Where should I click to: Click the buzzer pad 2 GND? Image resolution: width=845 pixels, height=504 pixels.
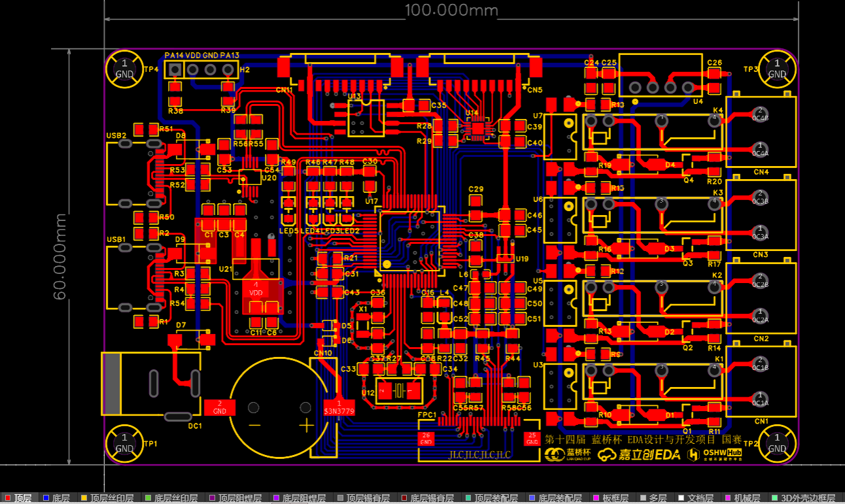point(220,407)
